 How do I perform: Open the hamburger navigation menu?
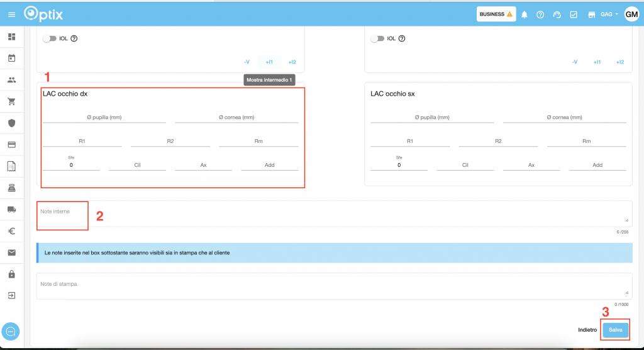(x=11, y=14)
